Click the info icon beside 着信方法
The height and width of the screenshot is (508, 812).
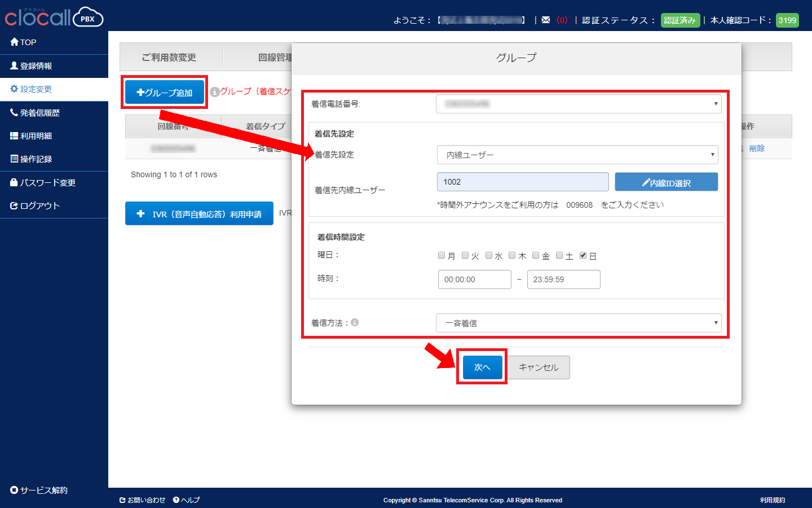[355, 322]
